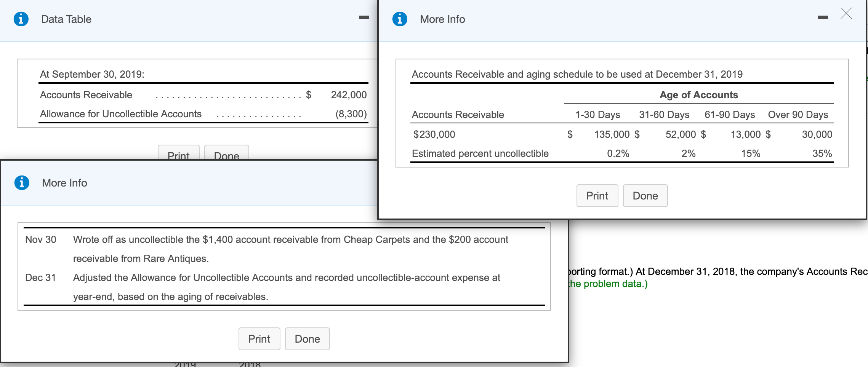Select the 30,000 amount cell
Screen dimensions: 868x367
817,134
